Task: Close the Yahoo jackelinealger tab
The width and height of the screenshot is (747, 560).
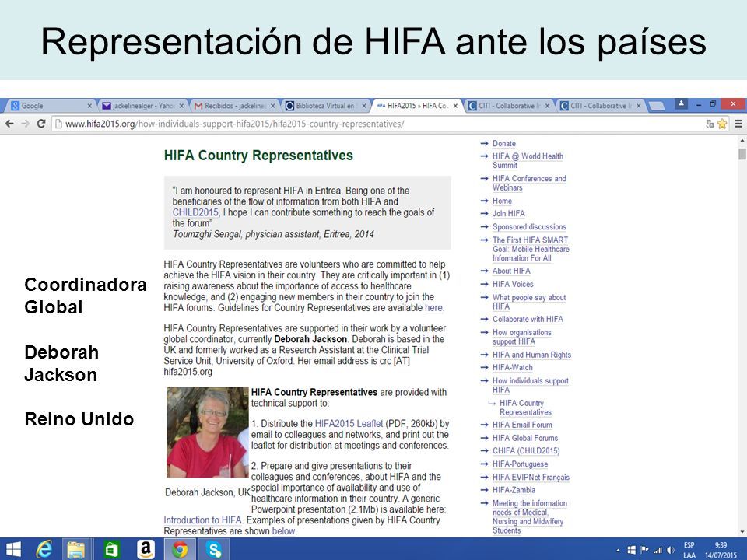Action: pos(181,106)
